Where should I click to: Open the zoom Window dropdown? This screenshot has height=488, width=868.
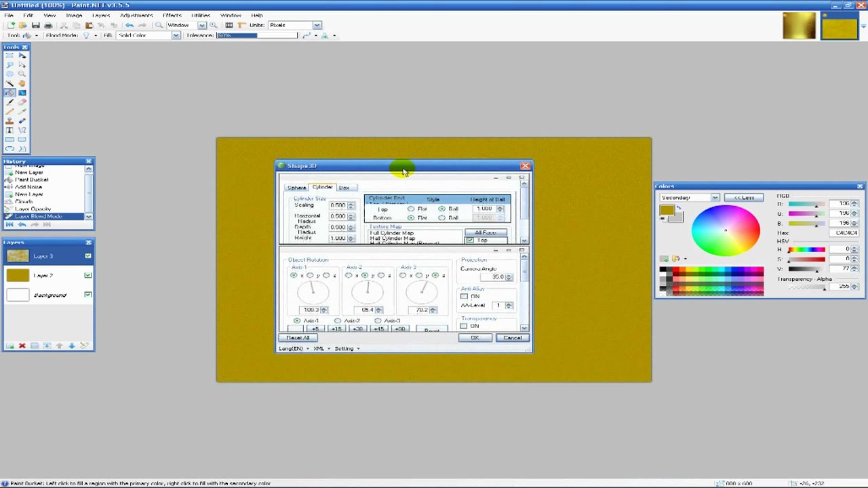(201, 25)
